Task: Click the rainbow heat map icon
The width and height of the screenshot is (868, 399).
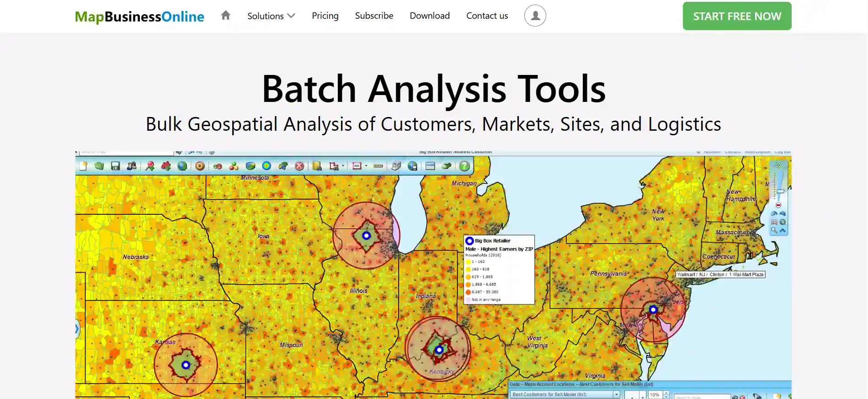Action: (x=266, y=166)
